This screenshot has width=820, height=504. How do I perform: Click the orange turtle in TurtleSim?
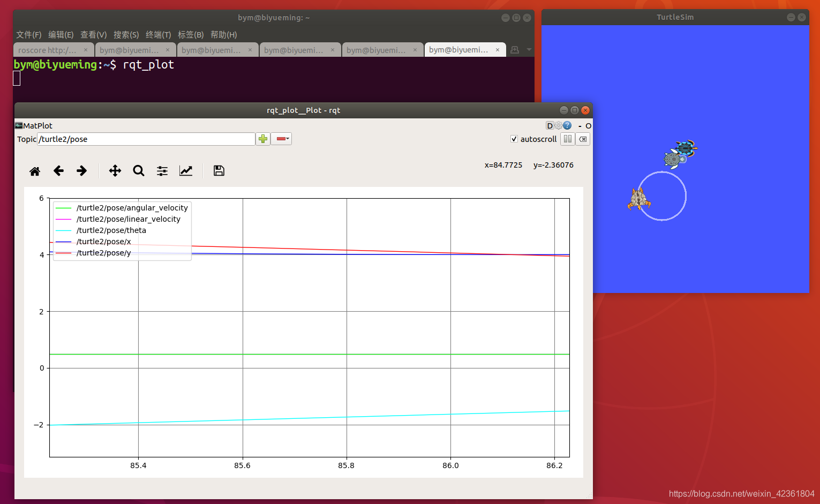(638, 199)
